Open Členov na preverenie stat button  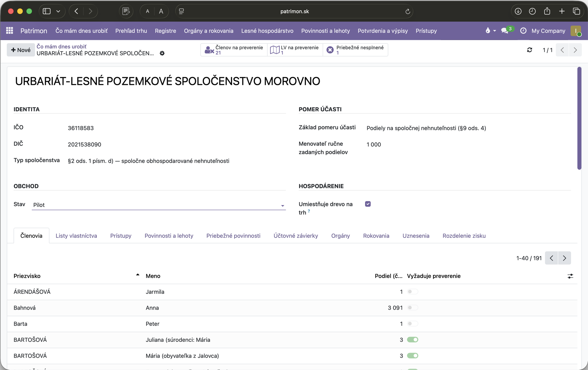coord(234,50)
